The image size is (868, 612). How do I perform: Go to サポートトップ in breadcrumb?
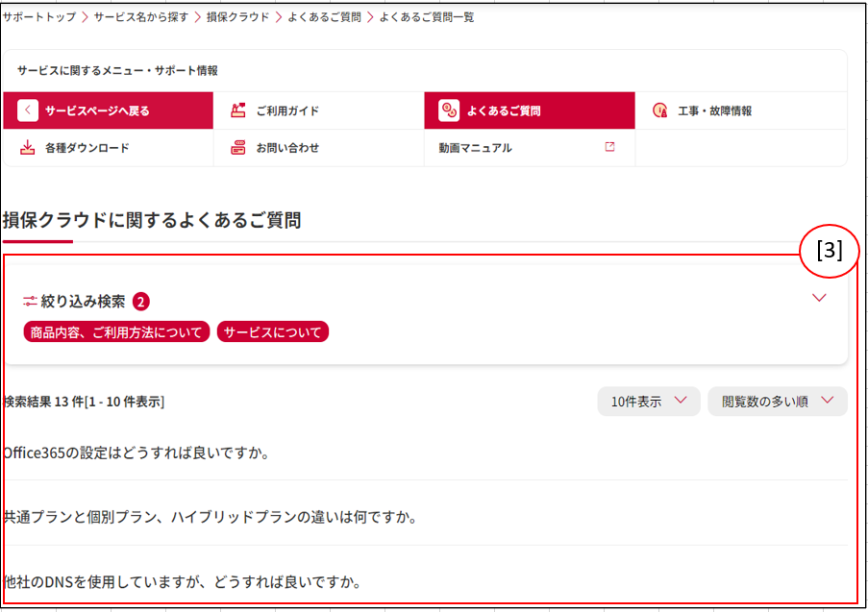pyautogui.click(x=39, y=17)
